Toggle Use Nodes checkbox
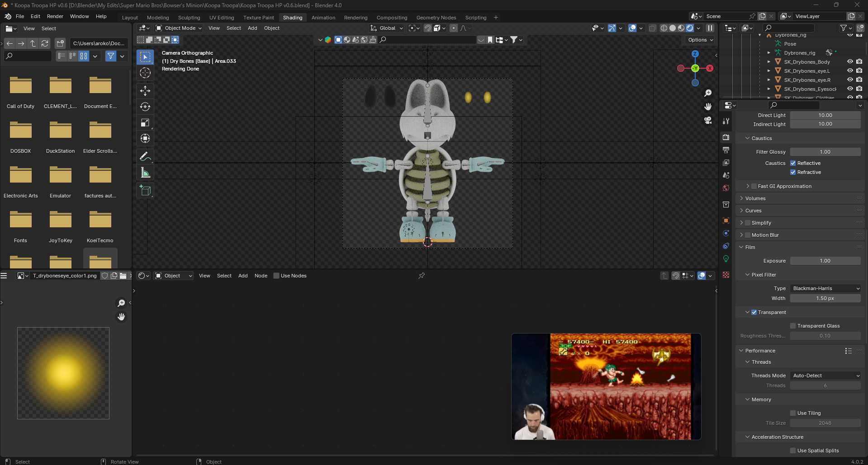 pos(276,276)
